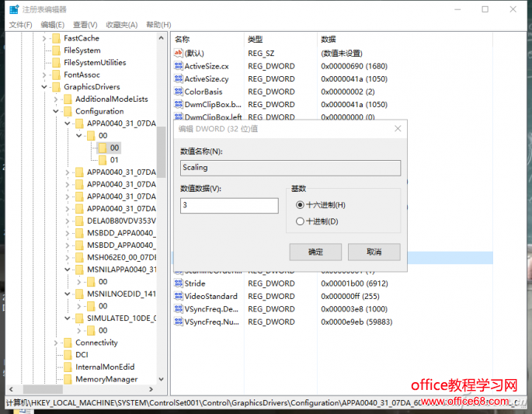Viewport: 532px width, 414px height.
Task: Collapse the Configuration tree node
Action: [x=56, y=111]
